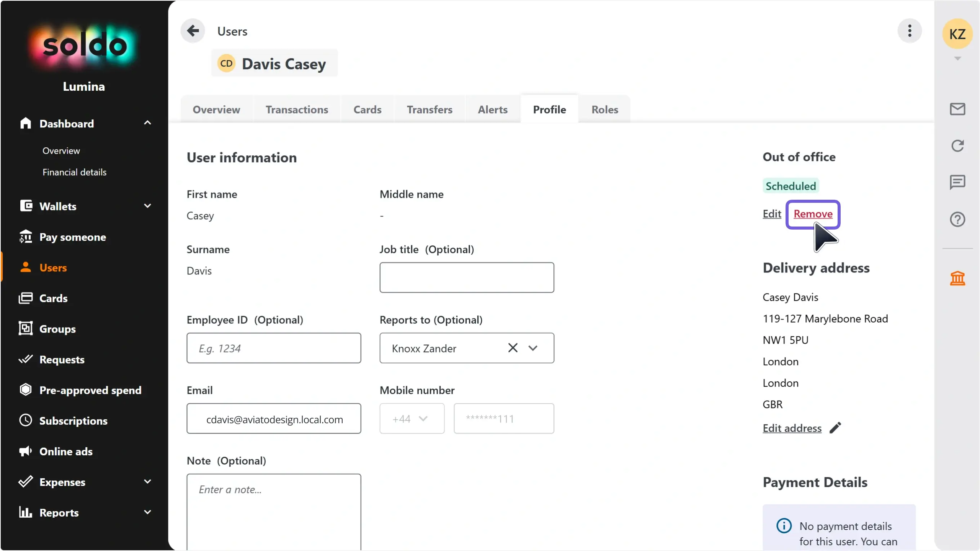Clear the Knoxx Zander reports-to selection
The width and height of the screenshot is (980, 551).
[x=513, y=348]
